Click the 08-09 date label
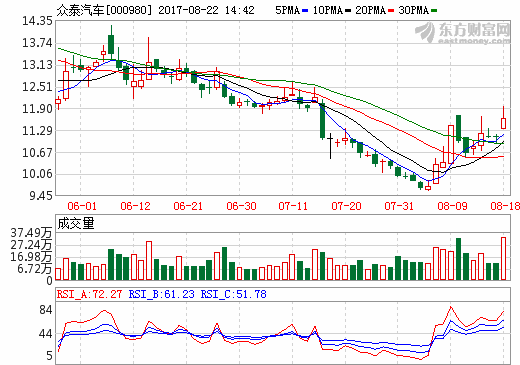 (452, 206)
